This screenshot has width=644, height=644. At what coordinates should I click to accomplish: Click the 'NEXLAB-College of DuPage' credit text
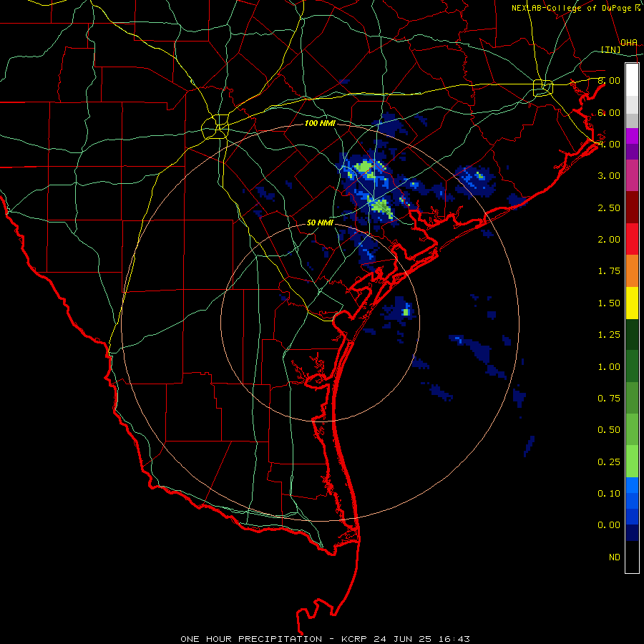(x=571, y=8)
